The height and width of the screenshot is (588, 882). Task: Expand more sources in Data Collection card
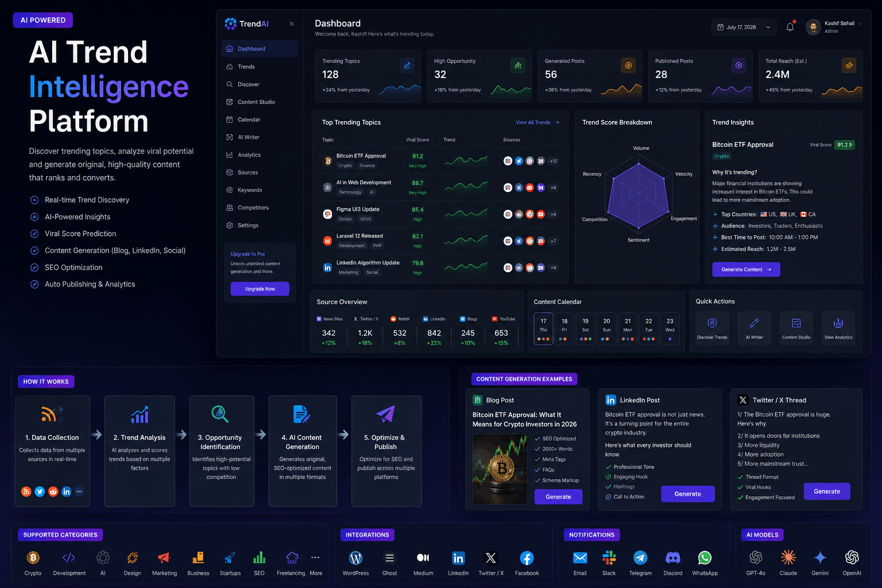tap(79, 491)
